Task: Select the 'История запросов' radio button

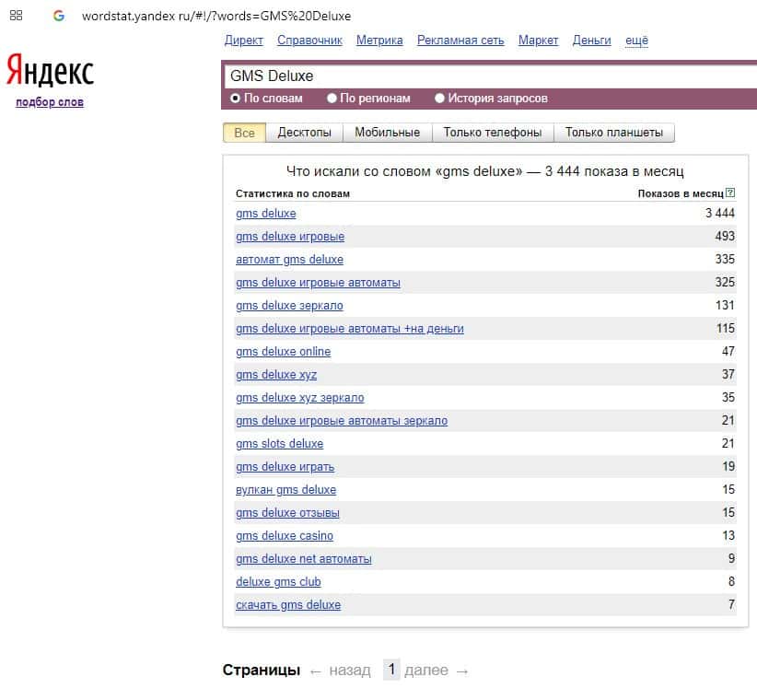Action: [x=439, y=99]
